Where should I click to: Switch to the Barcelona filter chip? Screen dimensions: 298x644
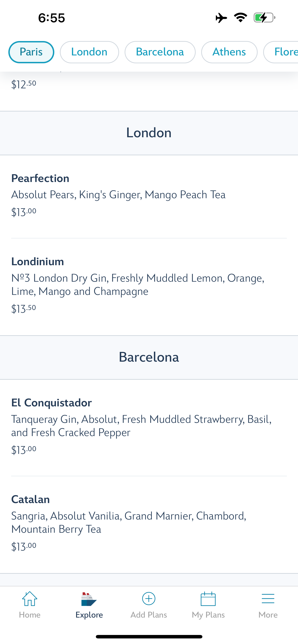[160, 52]
